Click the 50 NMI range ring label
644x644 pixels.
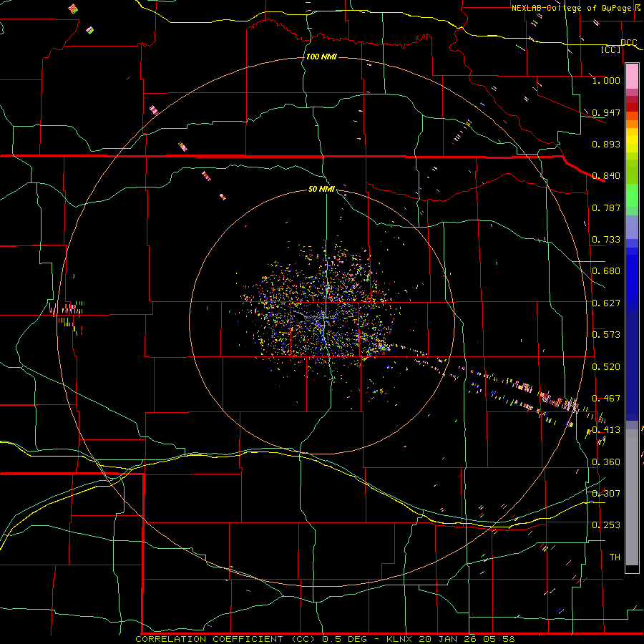[x=321, y=189]
